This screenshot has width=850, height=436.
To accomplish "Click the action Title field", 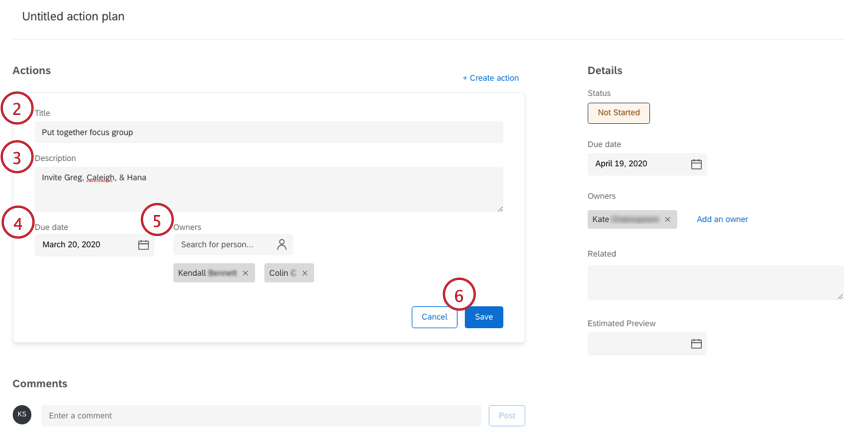I will coord(268,132).
